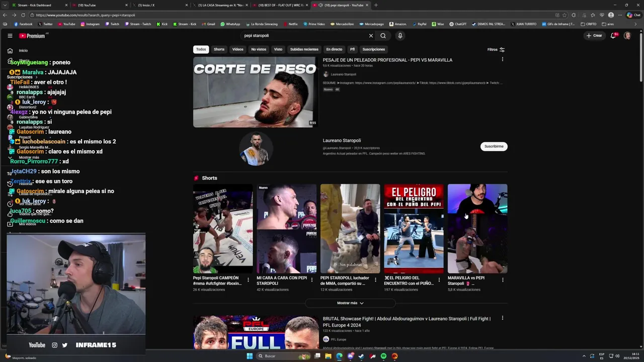644x362 pixels.
Task: Select the Shorts filter chip
Action: [x=219, y=49]
